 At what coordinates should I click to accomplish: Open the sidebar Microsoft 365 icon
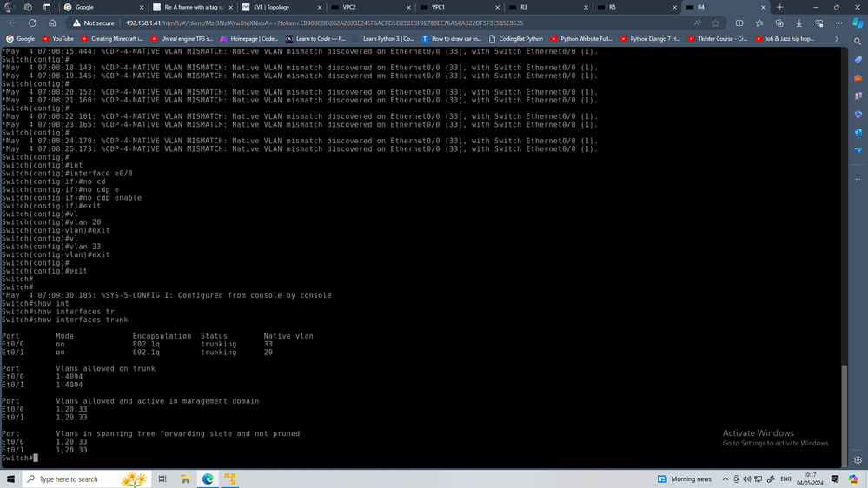coord(858,115)
